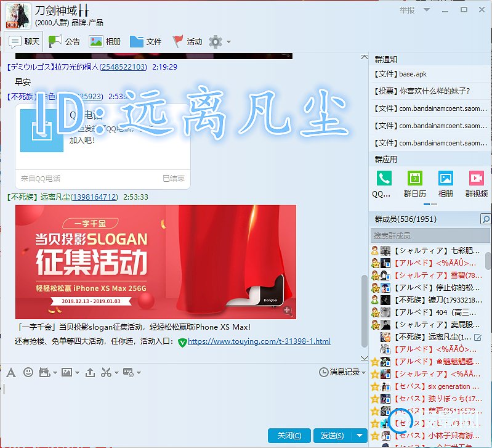Select member 小林子只有游 in list
The width and height of the screenshot is (492, 448).
(x=430, y=436)
